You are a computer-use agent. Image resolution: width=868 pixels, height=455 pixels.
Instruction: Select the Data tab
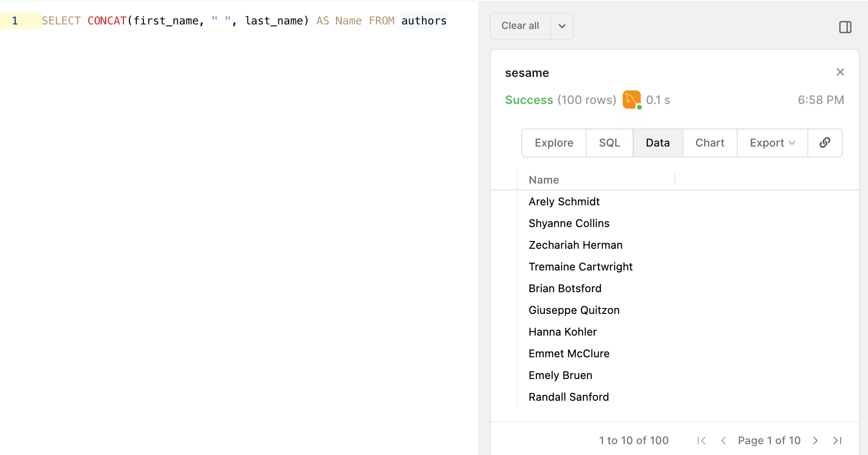[x=658, y=143]
